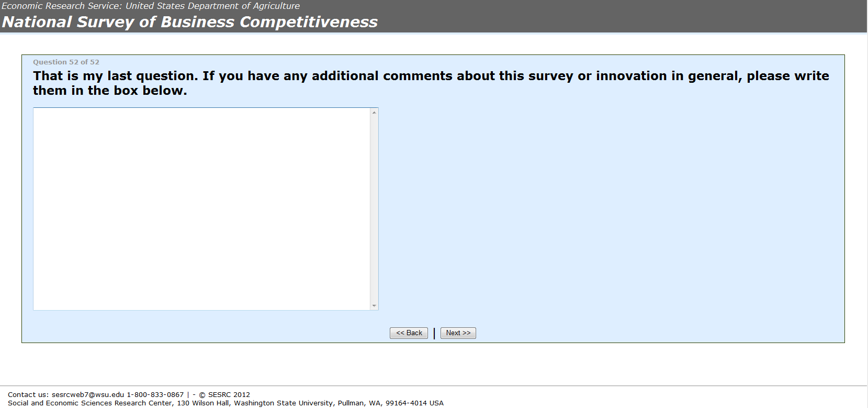Image resolution: width=868 pixels, height=408 pixels.
Task: Click the comment box vertical scrollbar track
Action: 374,209
